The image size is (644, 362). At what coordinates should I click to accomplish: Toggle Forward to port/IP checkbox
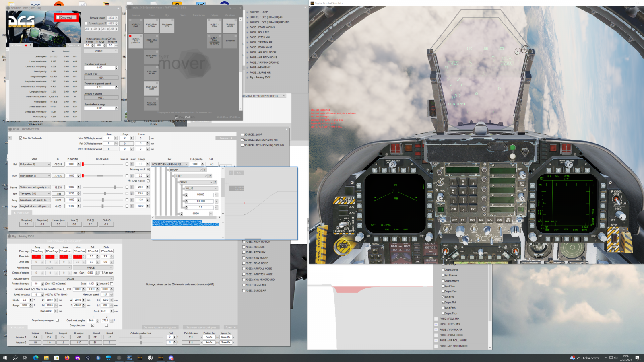pos(86,23)
